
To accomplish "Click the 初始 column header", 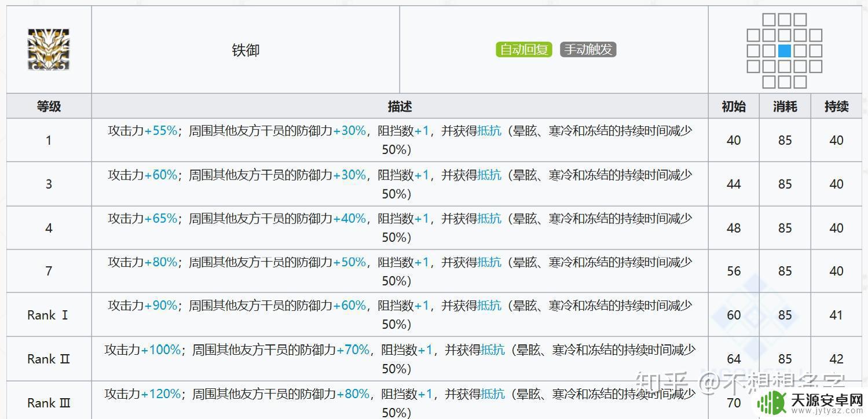I will click(734, 106).
